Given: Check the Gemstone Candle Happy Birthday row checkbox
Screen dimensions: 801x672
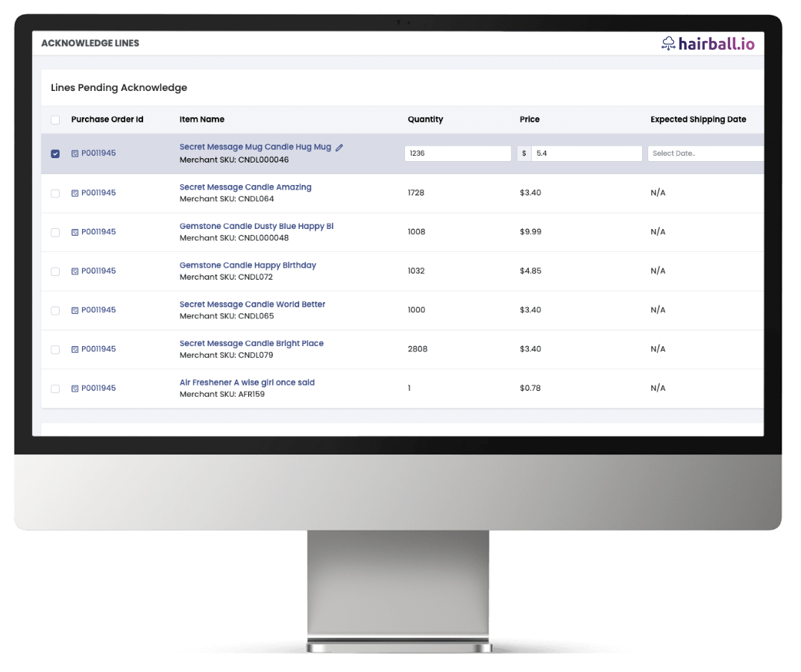Looking at the screenshot, I should tap(55, 271).
